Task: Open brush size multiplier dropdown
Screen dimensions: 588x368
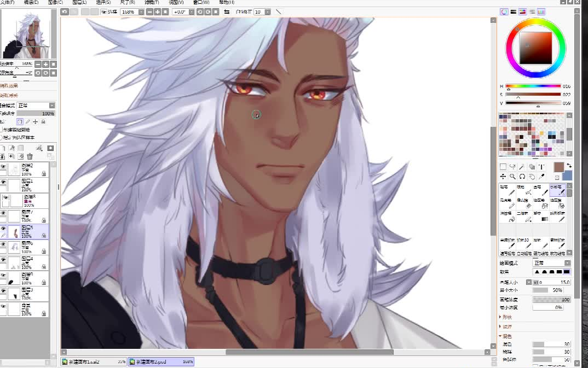Action: [x=529, y=282]
